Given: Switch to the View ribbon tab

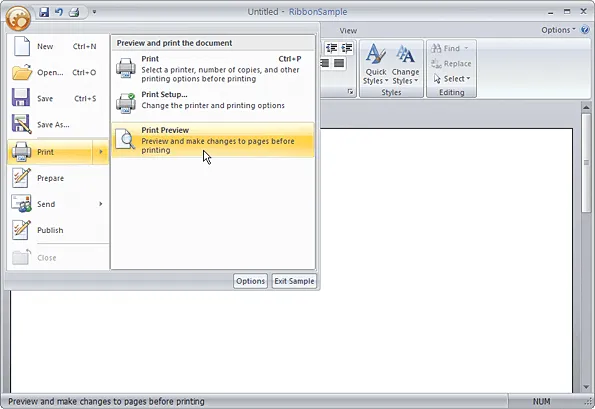Looking at the screenshot, I should [x=348, y=31].
